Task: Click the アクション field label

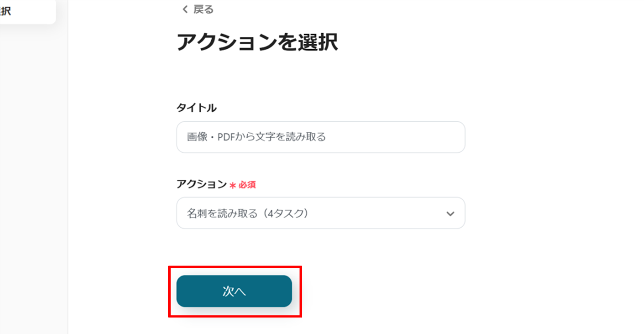Action: tap(202, 184)
